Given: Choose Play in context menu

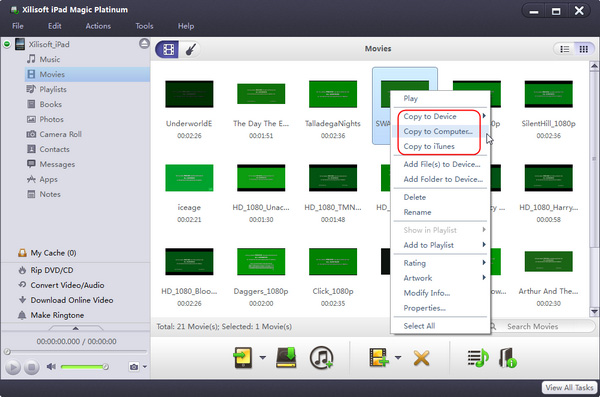Looking at the screenshot, I should 440,98.
